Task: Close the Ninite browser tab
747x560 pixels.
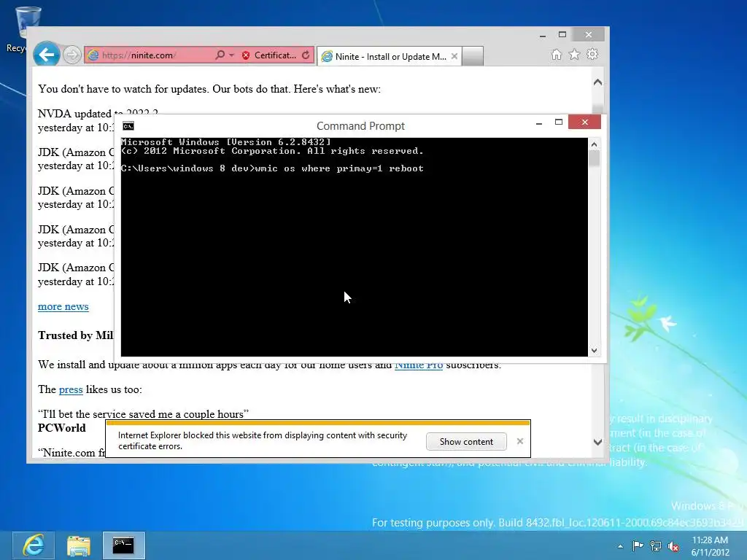Action: pos(454,56)
